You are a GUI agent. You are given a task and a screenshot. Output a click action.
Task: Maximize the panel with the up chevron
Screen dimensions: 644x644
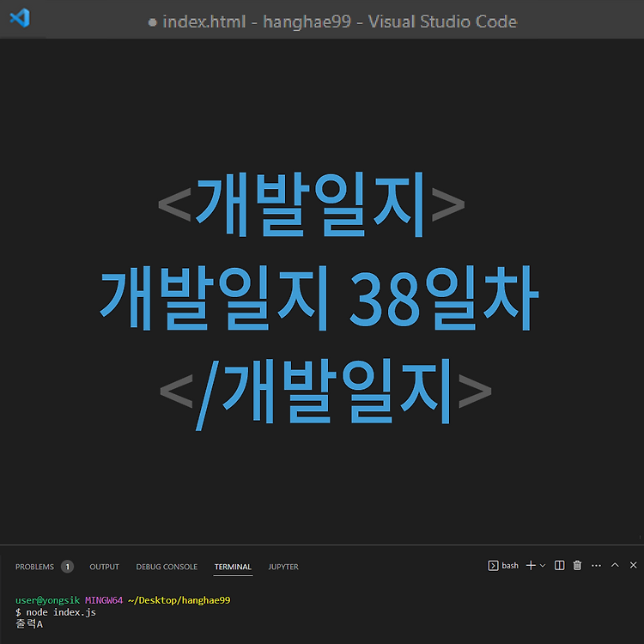pyautogui.click(x=615, y=565)
